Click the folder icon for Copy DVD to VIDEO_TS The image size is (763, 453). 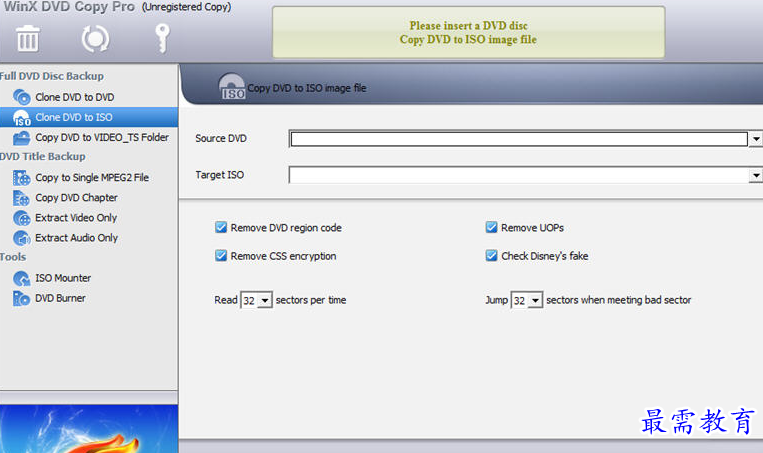click(x=21, y=138)
